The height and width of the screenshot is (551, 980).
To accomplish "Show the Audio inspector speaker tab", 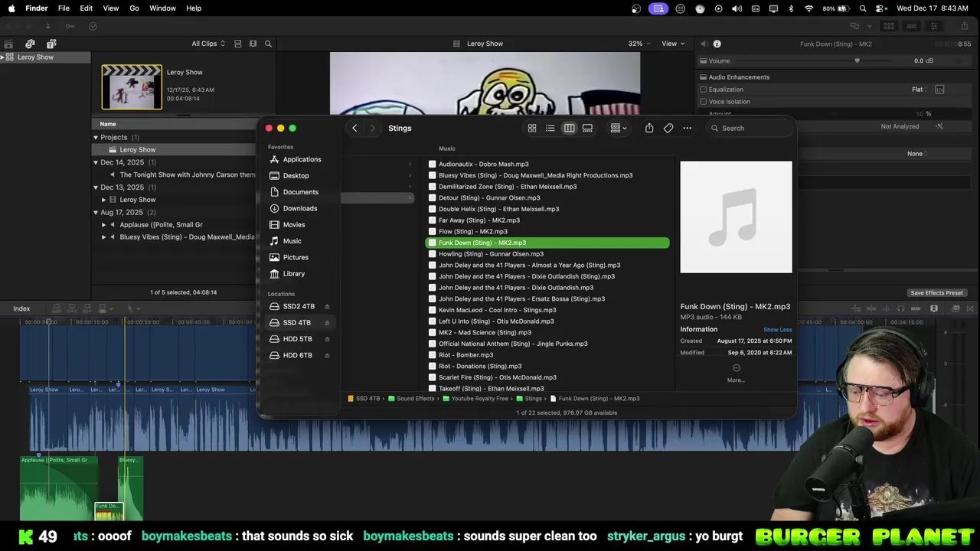I will (x=704, y=44).
